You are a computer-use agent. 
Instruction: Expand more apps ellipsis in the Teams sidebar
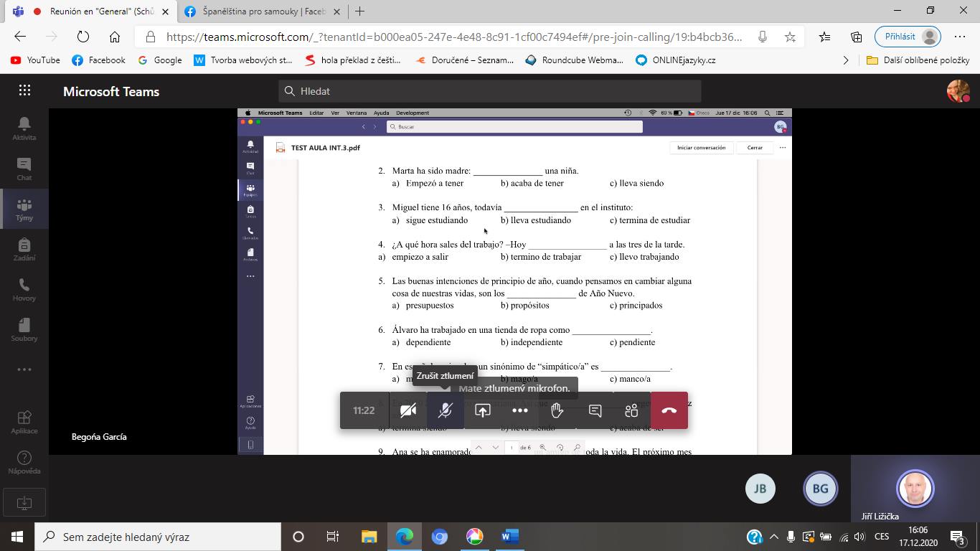24,369
